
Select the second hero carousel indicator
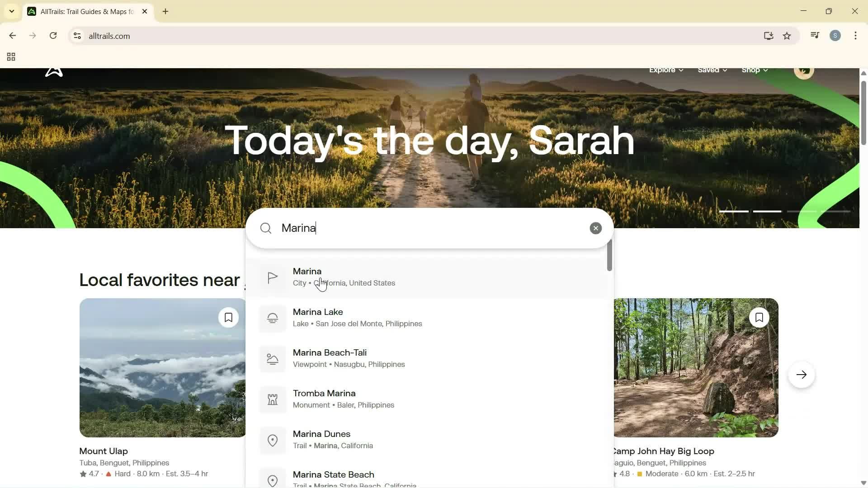click(x=767, y=211)
